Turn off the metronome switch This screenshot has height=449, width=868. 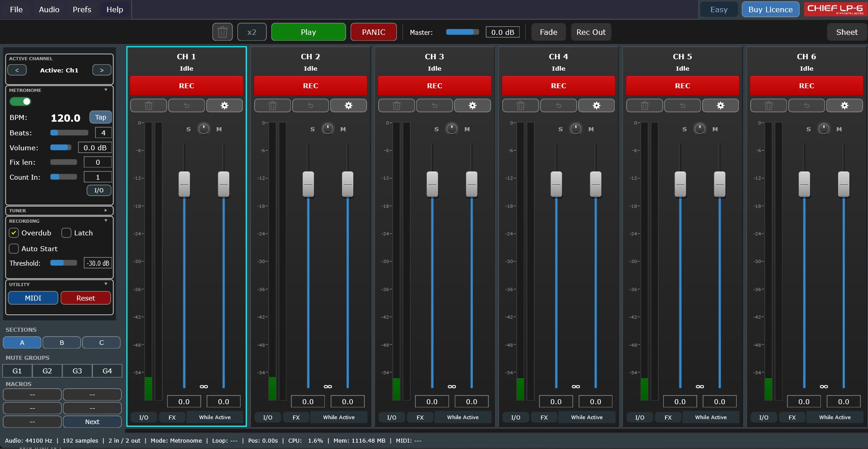[x=20, y=101]
